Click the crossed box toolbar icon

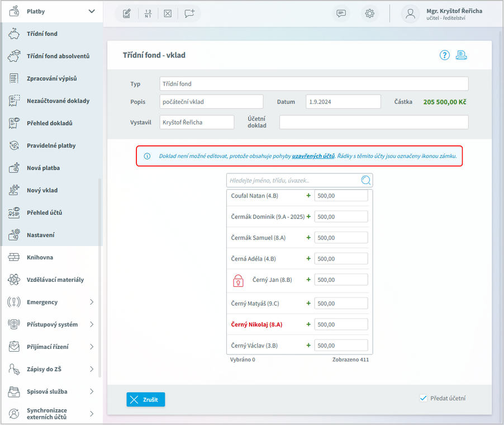tap(168, 14)
